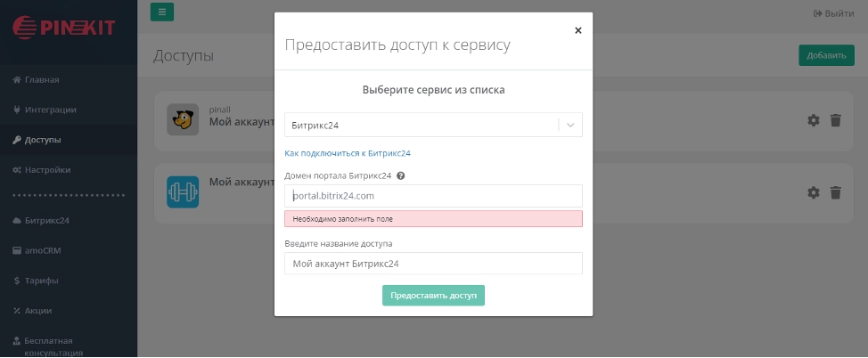868x358 pixels.
Task: Click the green hamburger menu button
Action: pyautogui.click(x=162, y=12)
